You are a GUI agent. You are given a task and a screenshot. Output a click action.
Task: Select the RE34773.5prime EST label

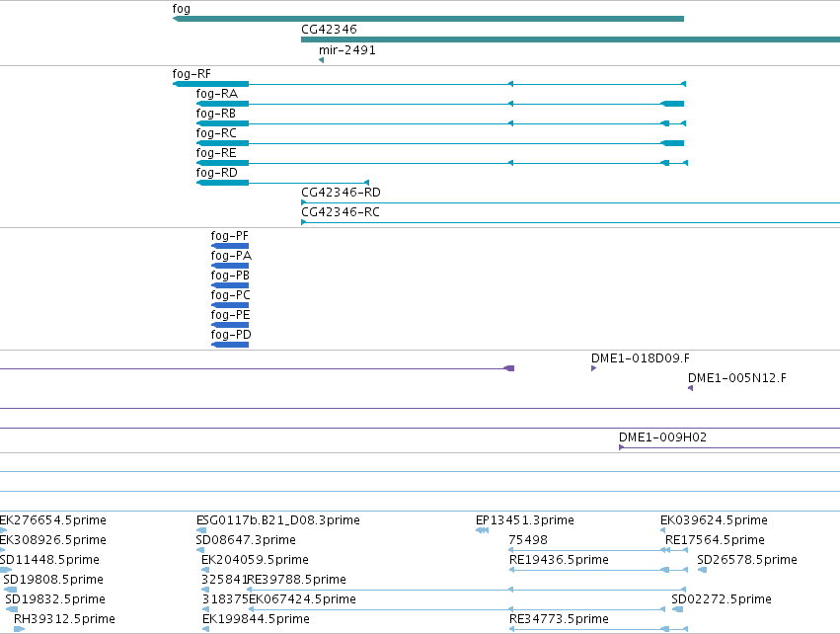tap(559, 618)
